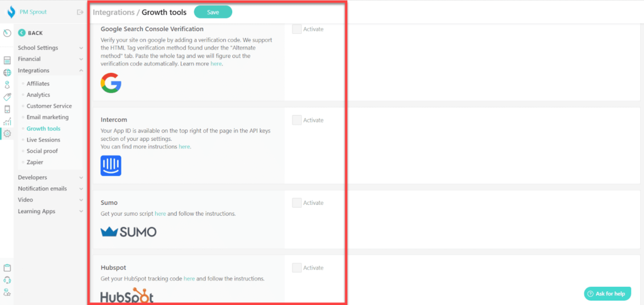Open the Zapier menu item

coord(35,162)
